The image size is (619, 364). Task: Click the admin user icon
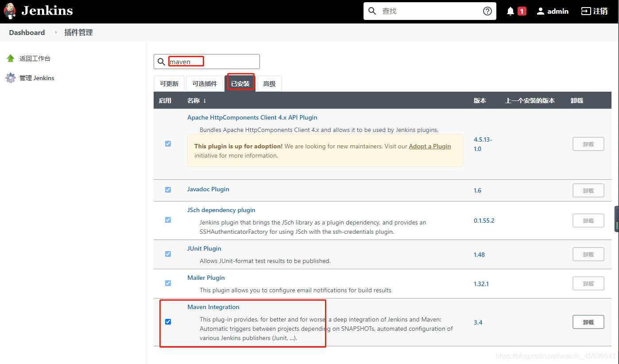click(540, 11)
